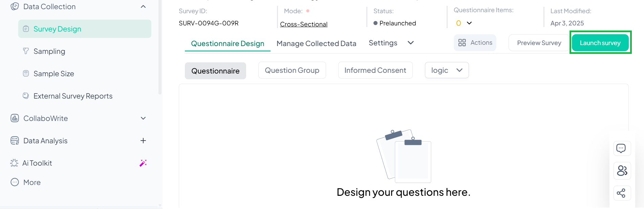The height and width of the screenshot is (209, 644).
Task: Open the share icon on the right side
Action: [x=622, y=193]
